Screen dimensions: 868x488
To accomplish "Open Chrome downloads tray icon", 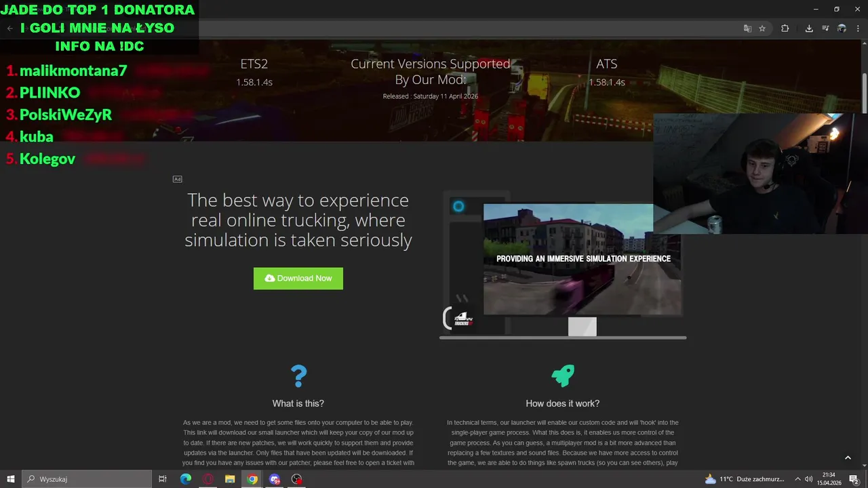I will coord(809,28).
